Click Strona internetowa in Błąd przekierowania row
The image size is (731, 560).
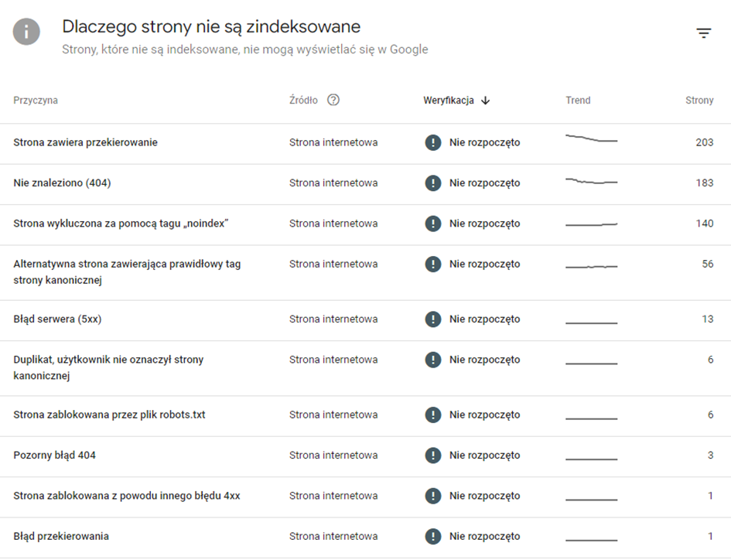333,536
